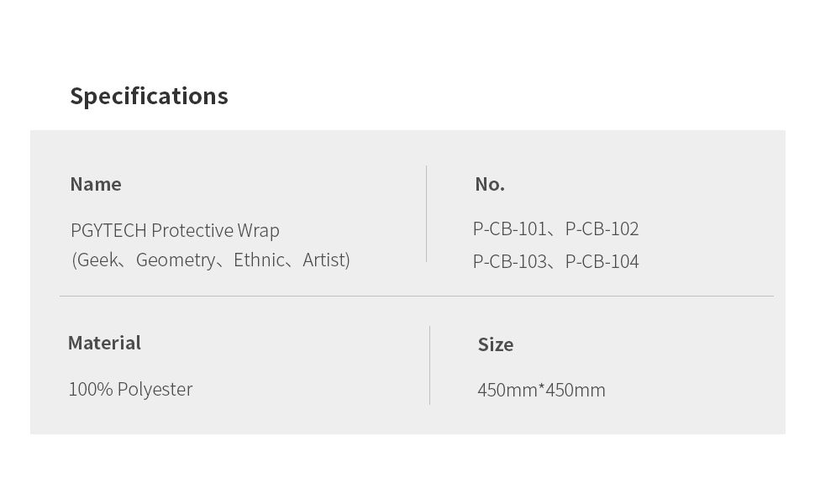
Task: Select the Name label
Action: [x=96, y=184]
